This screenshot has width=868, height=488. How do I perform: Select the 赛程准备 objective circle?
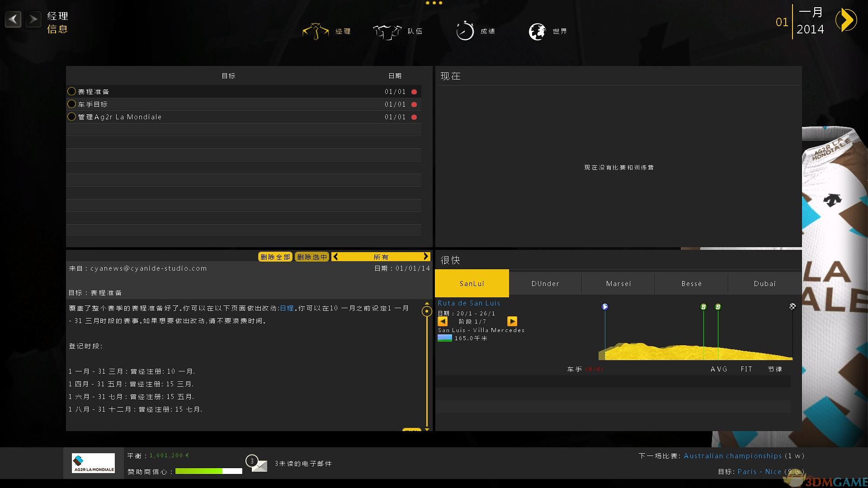[71, 91]
